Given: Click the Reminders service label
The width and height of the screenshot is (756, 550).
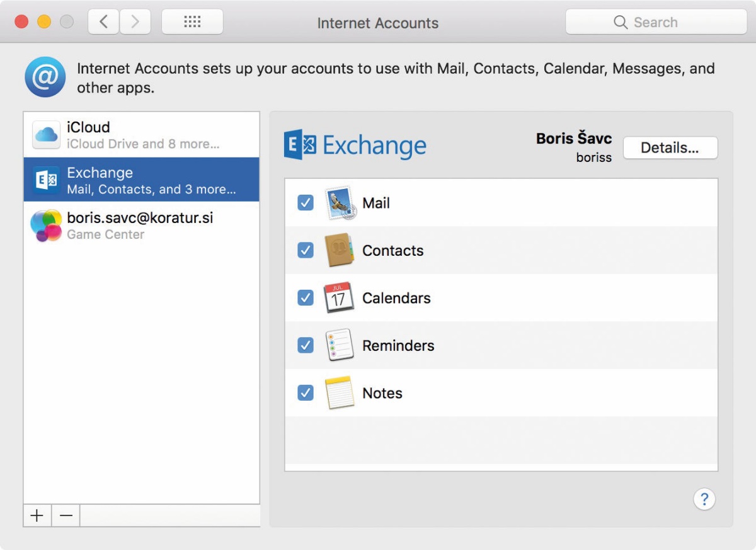Looking at the screenshot, I should (x=399, y=345).
